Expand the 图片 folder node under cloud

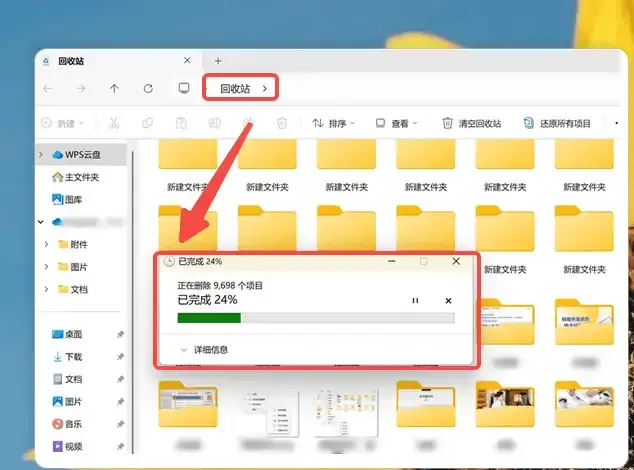point(46,267)
